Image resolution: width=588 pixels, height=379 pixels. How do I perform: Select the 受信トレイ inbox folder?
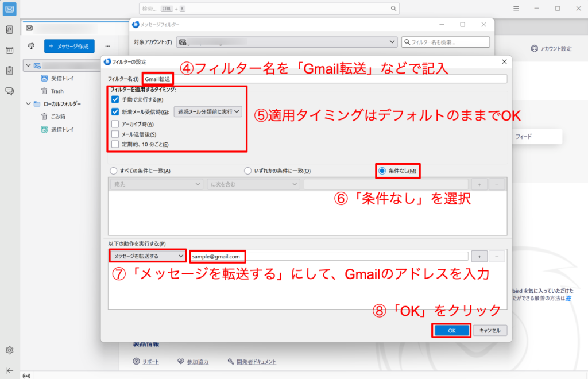click(62, 78)
